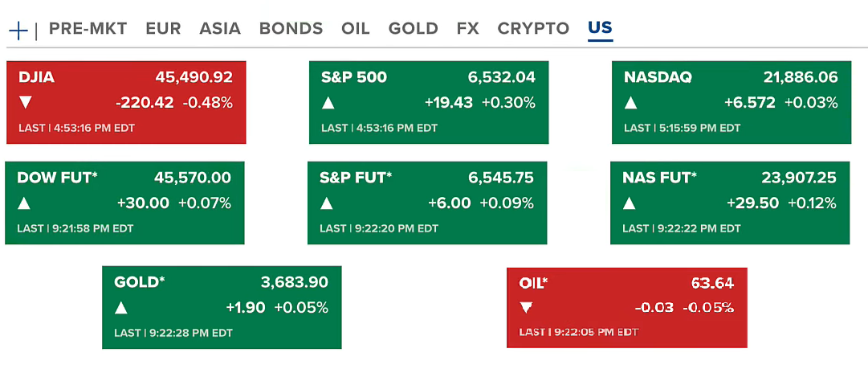868x369 pixels.
Task: Select the ASIA tab
Action: point(220,28)
